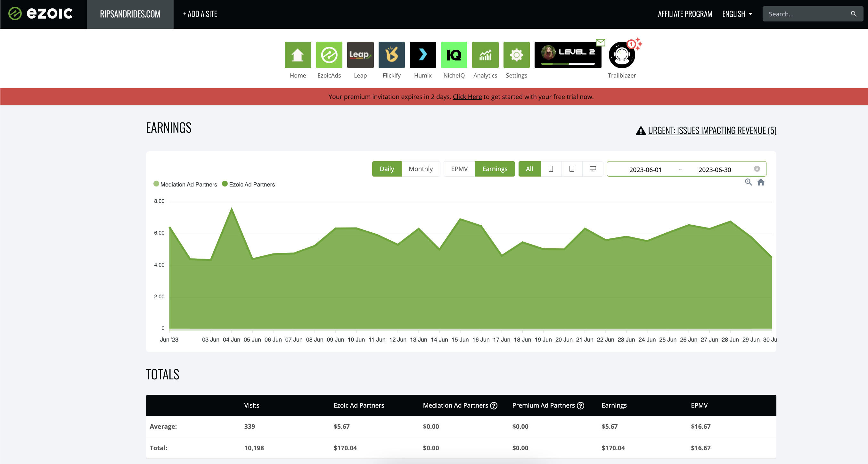Open the Trailblazer astronaut icon
Image resolution: width=868 pixels, height=464 pixels.
point(622,55)
